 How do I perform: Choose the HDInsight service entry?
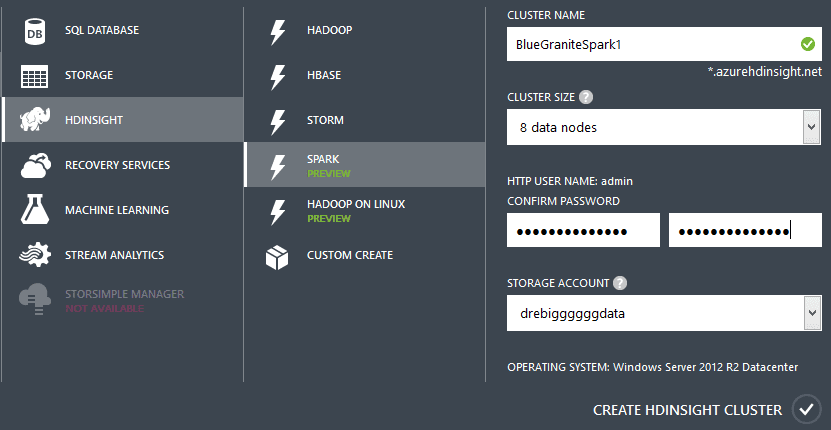122,120
